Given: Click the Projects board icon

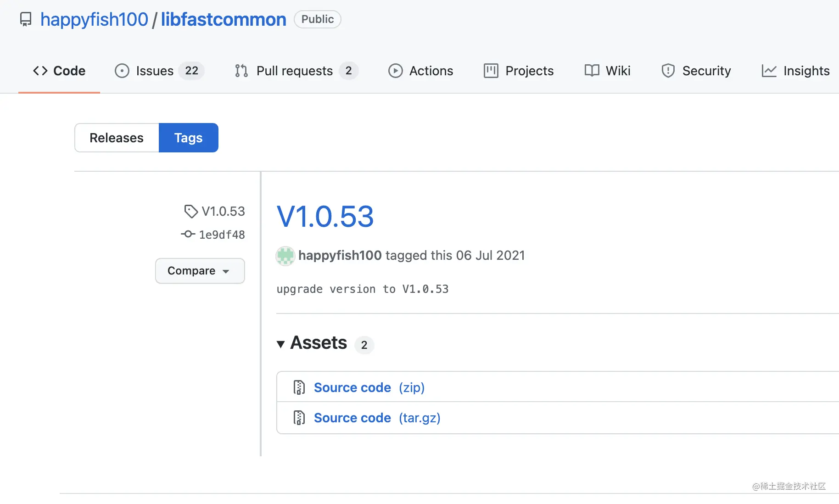Looking at the screenshot, I should tap(491, 71).
